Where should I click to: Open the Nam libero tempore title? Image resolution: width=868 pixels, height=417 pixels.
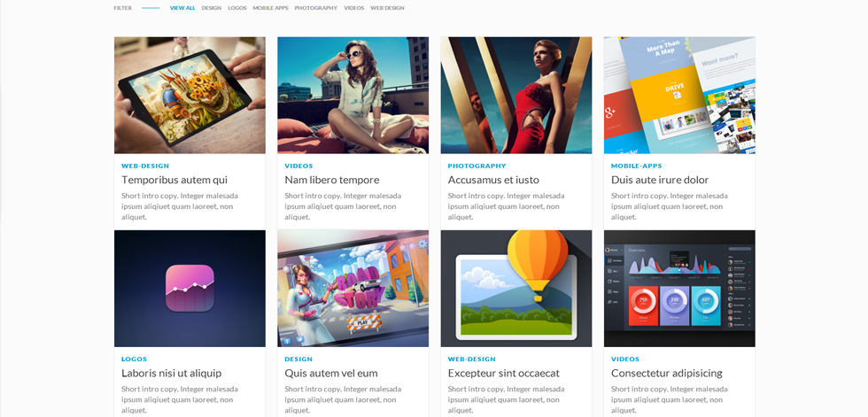pos(332,180)
